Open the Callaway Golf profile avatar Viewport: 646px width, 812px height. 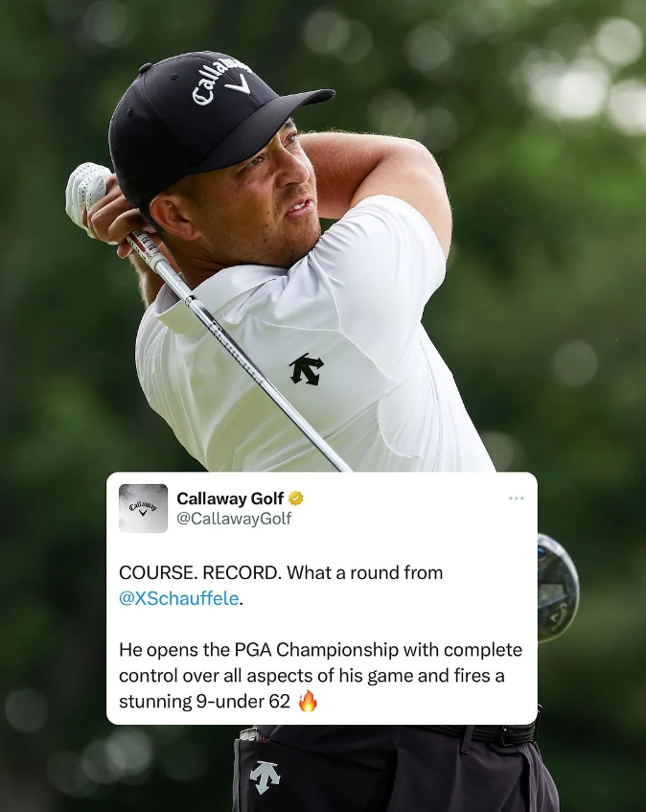[143, 508]
